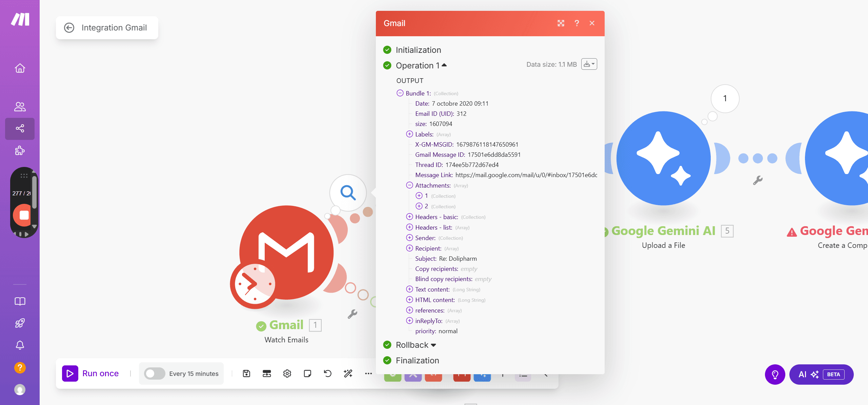This screenshot has height=405, width=868.
Task: Select the Thread ID value 174ee5b772d67ed4
Action: coord(472,165)
